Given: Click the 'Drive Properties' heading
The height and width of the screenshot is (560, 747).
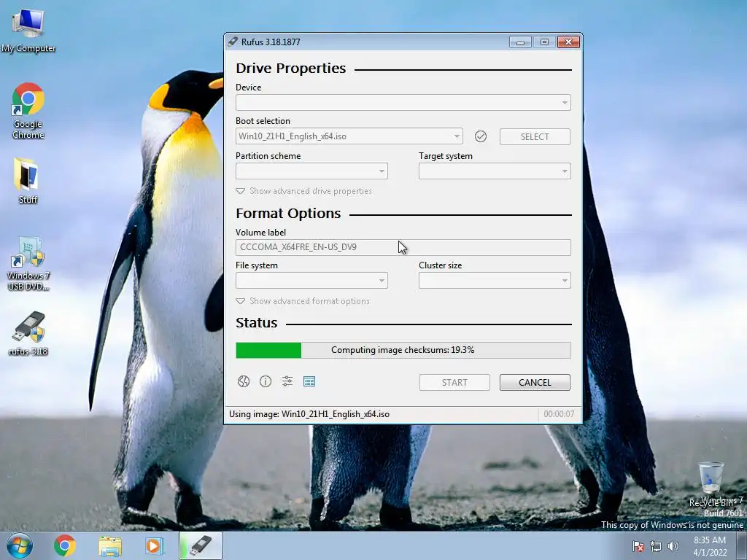Looking at the screenshot, I should (x=290, y=68).
